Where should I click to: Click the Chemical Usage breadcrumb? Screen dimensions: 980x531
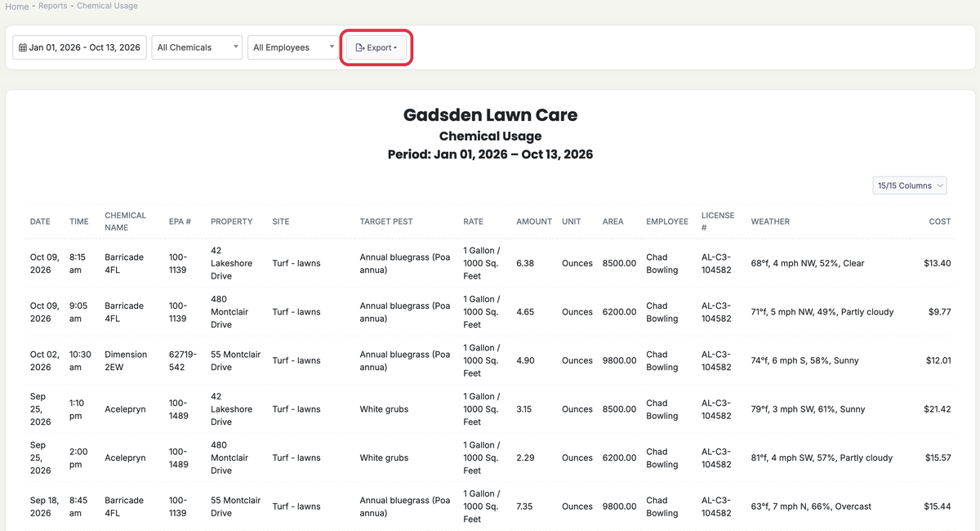click(x=107, y=6)
